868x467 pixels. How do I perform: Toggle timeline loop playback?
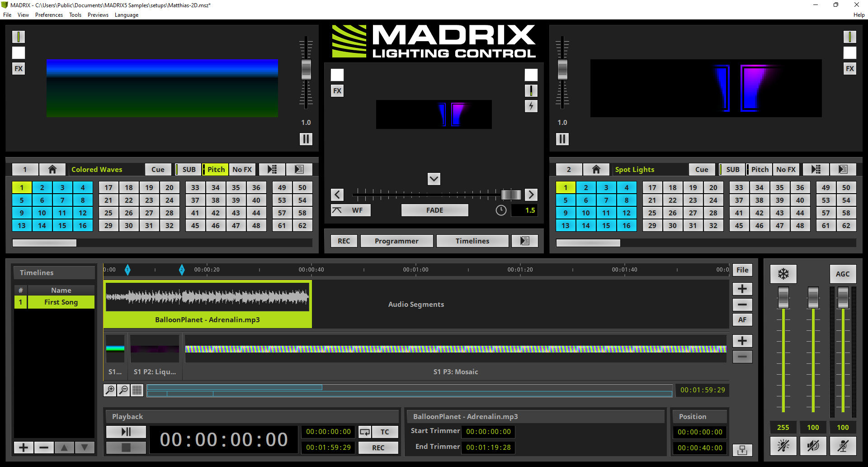pyautogui.click(x=365, y=432)
